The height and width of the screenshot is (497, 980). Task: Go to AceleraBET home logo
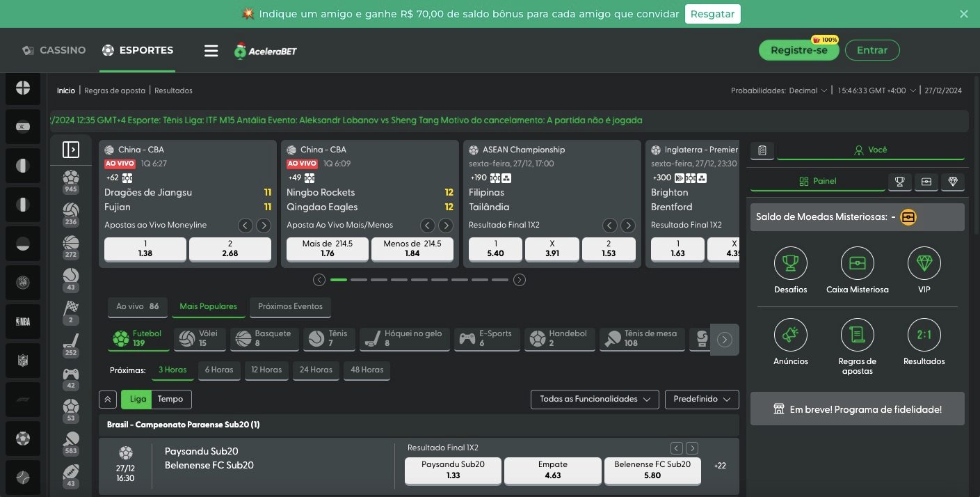coord(266,51)
